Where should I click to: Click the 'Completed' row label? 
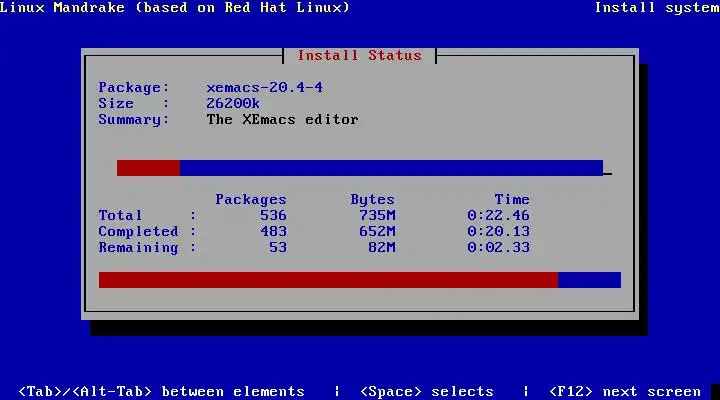[138, 231]
